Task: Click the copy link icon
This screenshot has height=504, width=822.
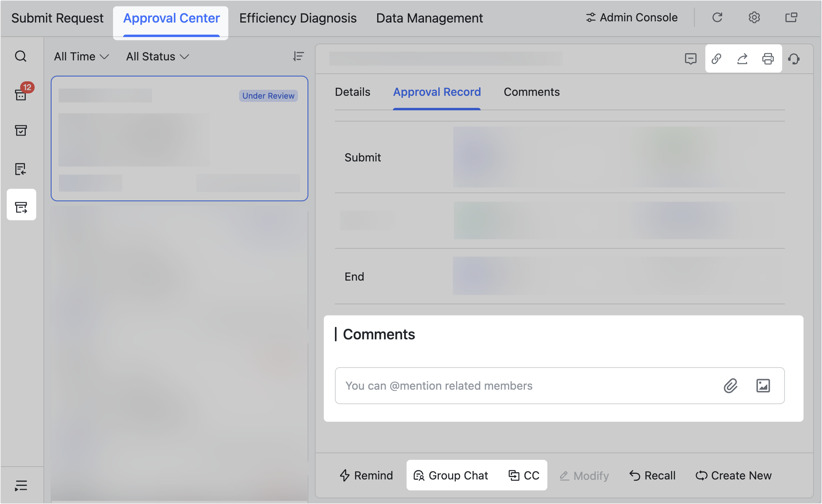Action: 717,58
